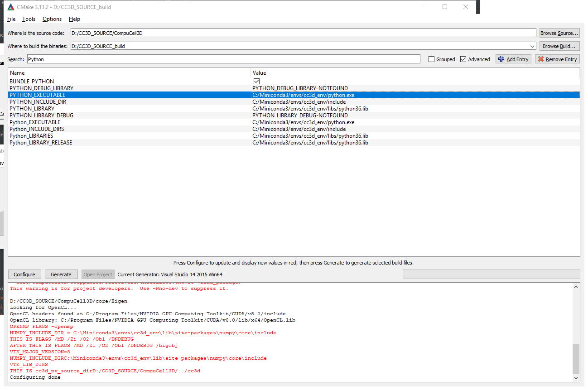The height and width of the screenshot is (390, 588).
Task: Expand the build binaries path dropdown
Action: click(532, 46)
